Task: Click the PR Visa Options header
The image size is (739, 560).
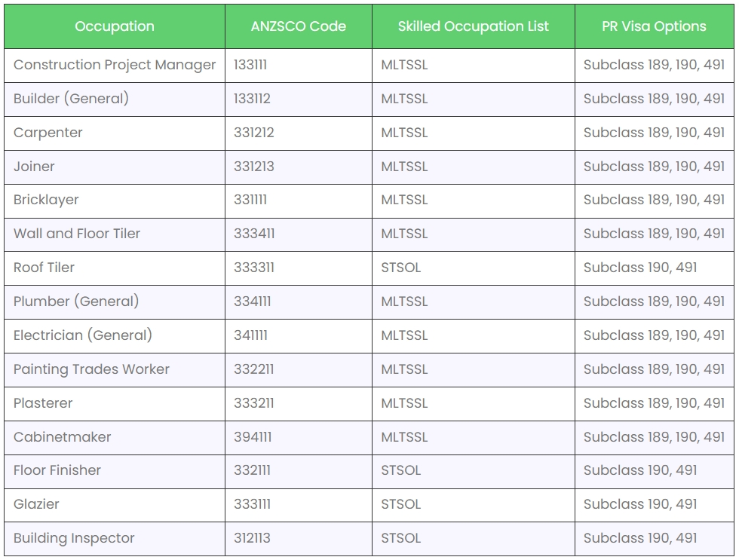Action: pyautogui.click(x=654, y=26)
